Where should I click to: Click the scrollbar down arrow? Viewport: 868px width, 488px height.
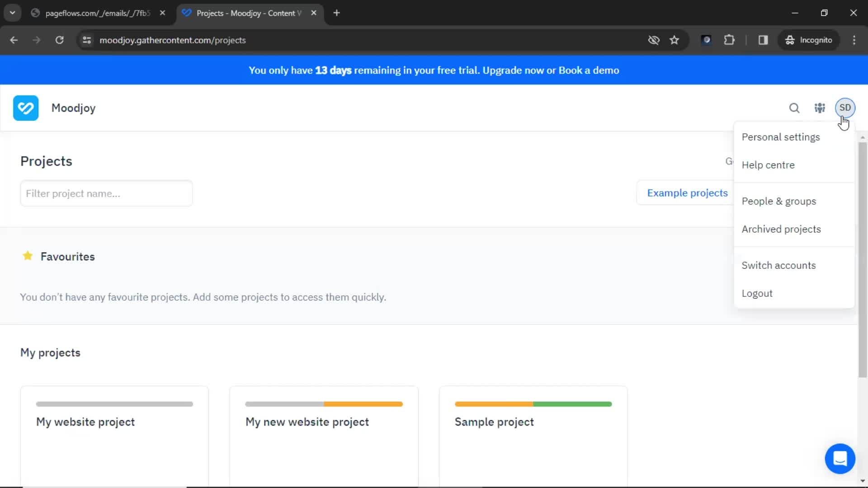863,481
